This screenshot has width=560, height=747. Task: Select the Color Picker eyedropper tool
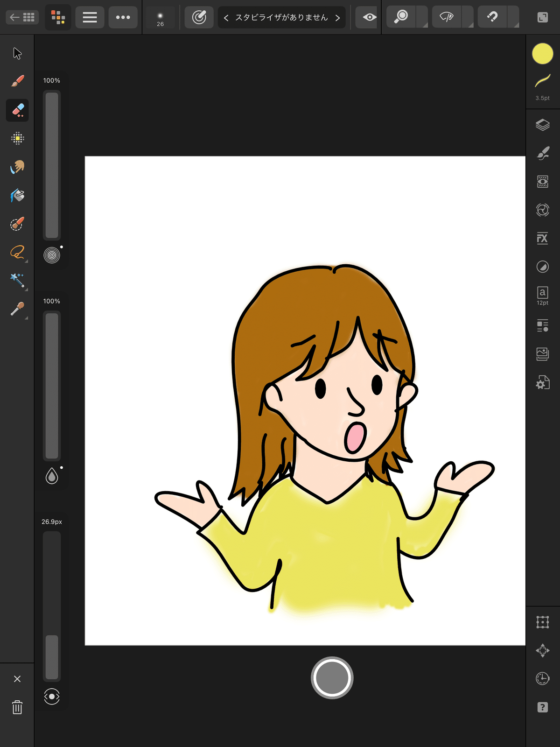tap(17, 309)
